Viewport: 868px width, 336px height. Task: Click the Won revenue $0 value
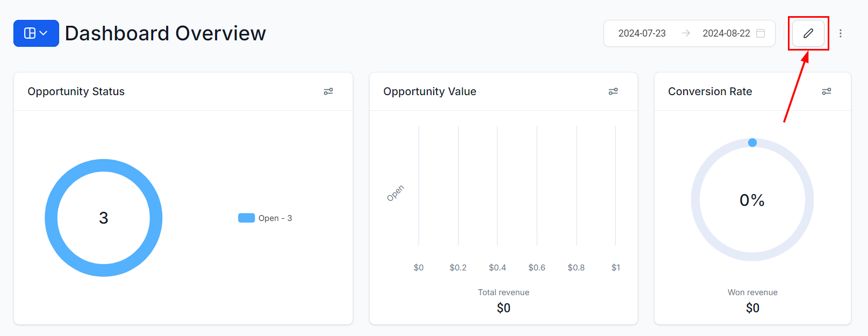[x=752, y=308]
